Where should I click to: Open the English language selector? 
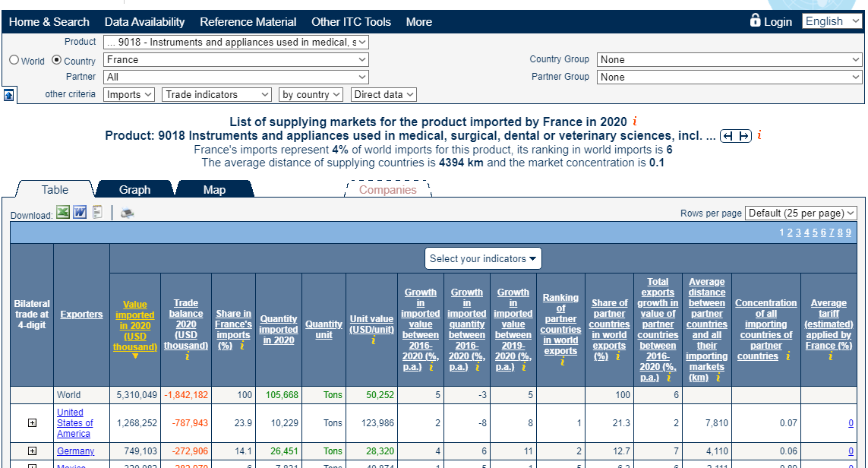coord(832,21)
